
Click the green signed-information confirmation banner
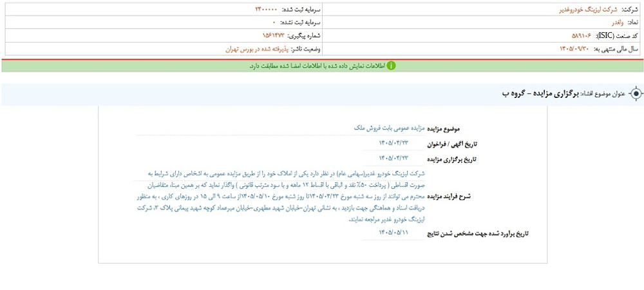tap(323, 66)
